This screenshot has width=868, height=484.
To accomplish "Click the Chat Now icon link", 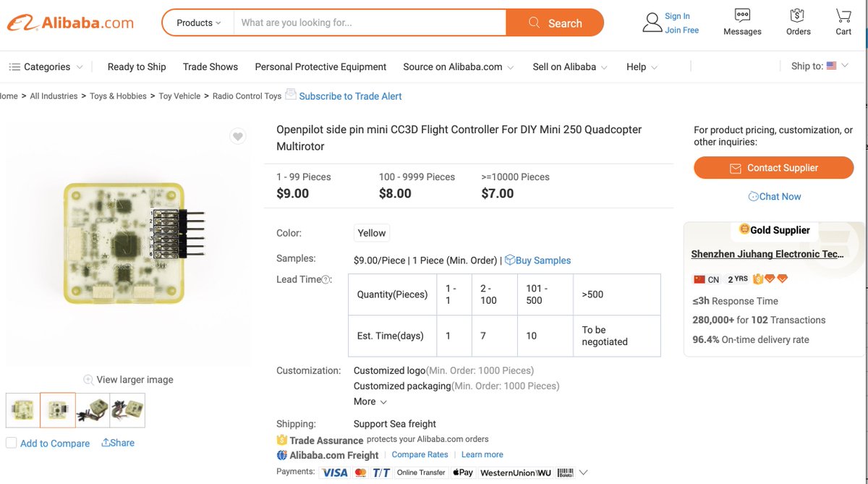I will click(x=753, y=196).
